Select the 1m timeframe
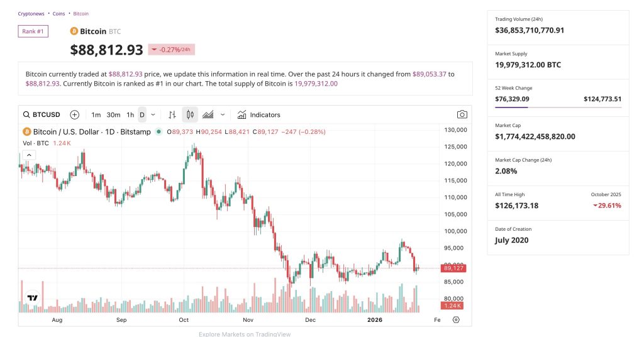 [96, 114]
